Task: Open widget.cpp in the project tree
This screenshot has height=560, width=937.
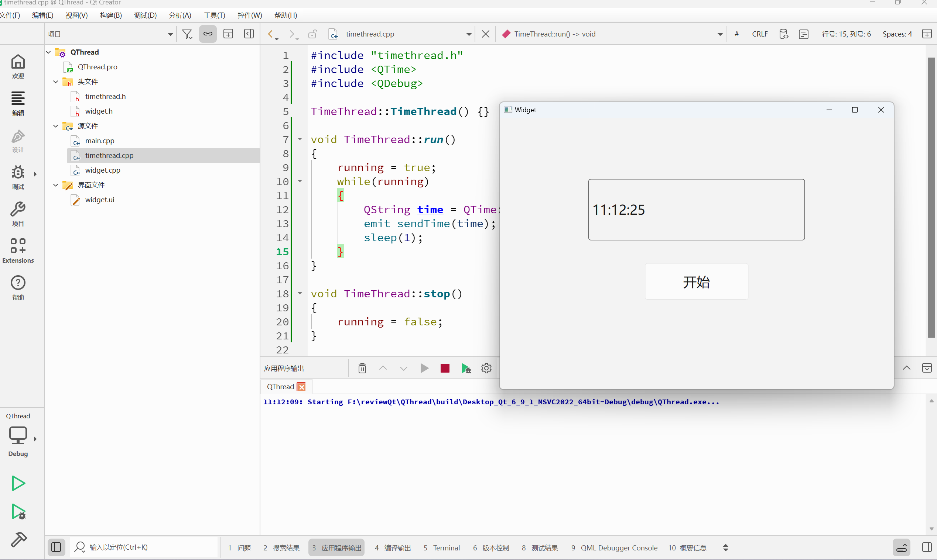Action: coord(102,170)
